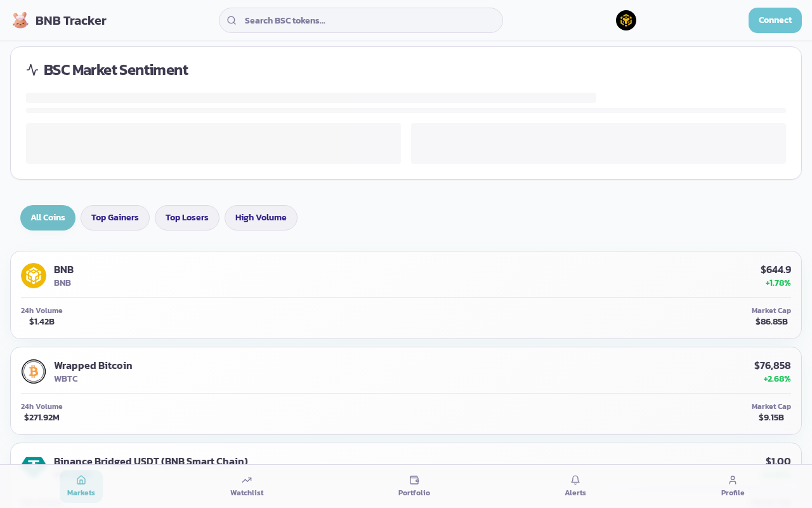Open Portfolio via the wallet icon
This screenshot has height=508, width=812.
[414, 480]
